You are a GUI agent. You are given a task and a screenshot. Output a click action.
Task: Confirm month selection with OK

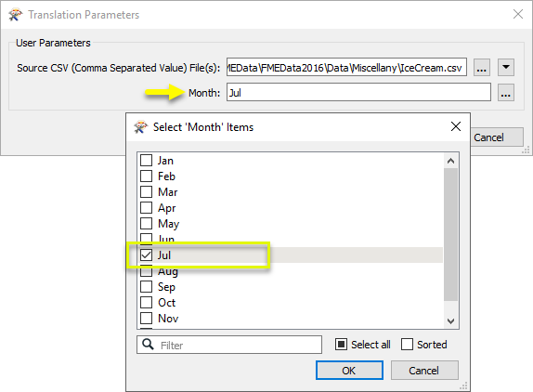(349, 371)
